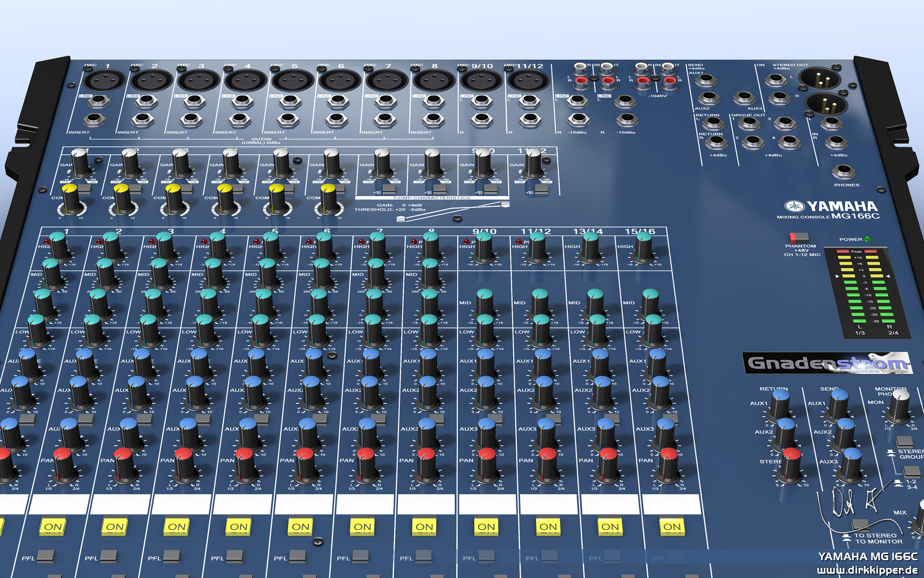Toggle the STEREO/GROUP monitor switch

904,441
